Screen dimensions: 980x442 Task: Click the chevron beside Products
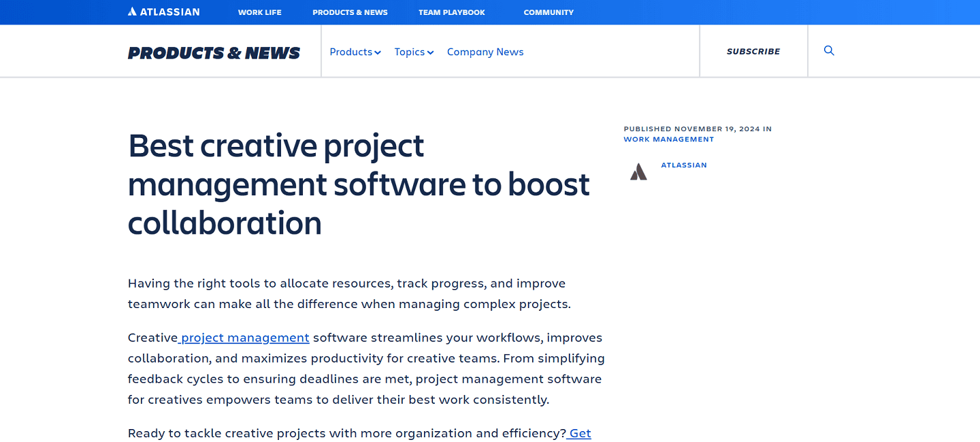pyautogui.click(x=376, y=52)
